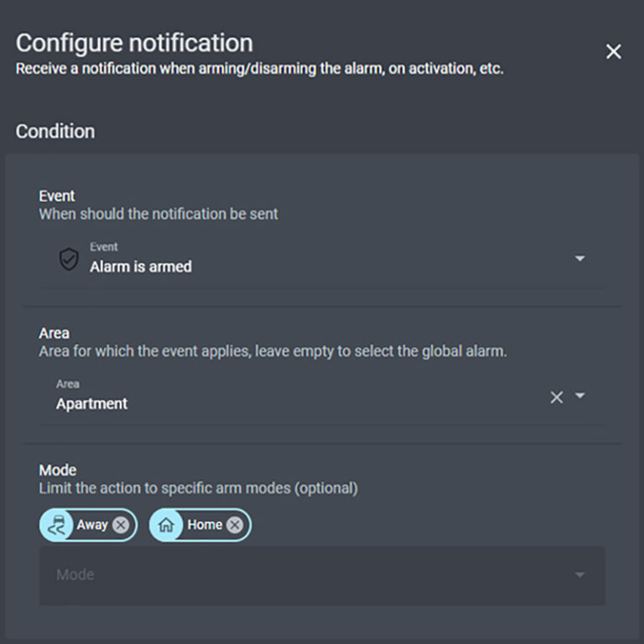Screen dimensions: 644x644
Task: Click the Mode section title
Action: (58, 470)
